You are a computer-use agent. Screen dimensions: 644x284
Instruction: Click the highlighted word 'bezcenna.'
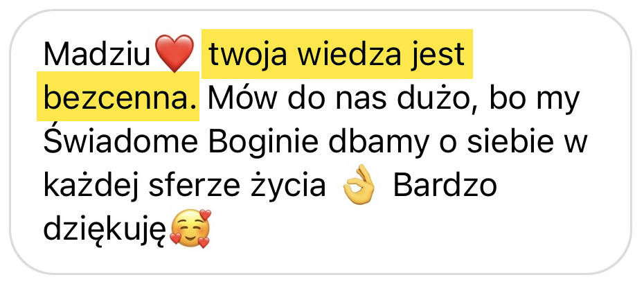pos(120,98)
